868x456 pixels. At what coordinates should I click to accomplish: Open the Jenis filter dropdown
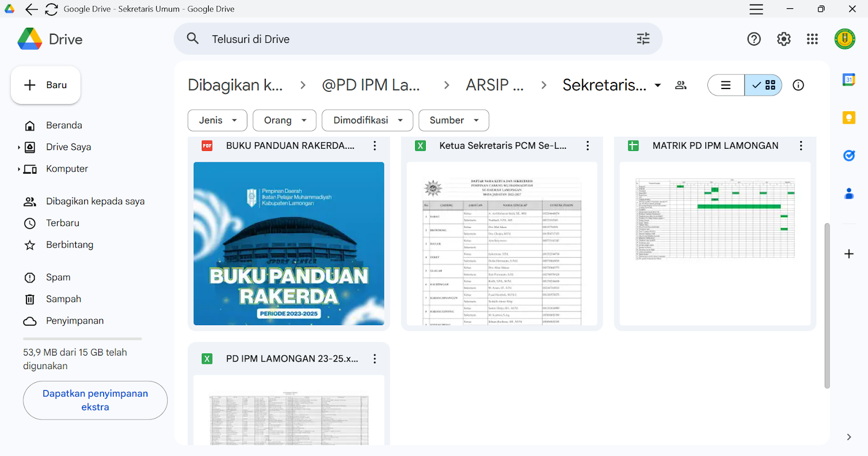[218, 121]
